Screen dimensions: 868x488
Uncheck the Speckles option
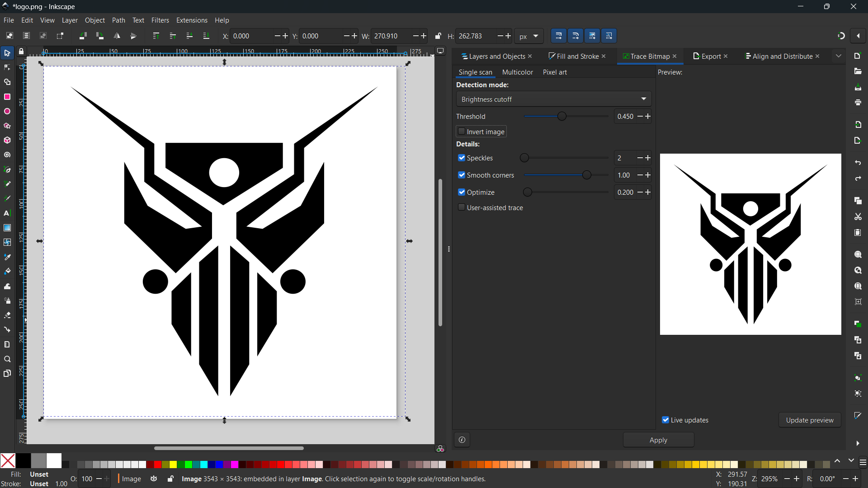click(x=462, y=158)
